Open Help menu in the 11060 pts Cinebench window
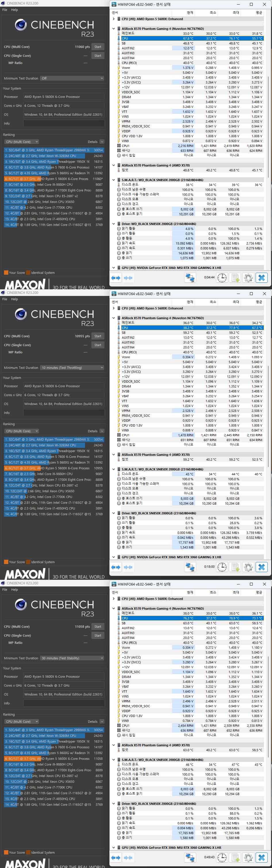This screenshot has width=272, height=868. point(14,10)
